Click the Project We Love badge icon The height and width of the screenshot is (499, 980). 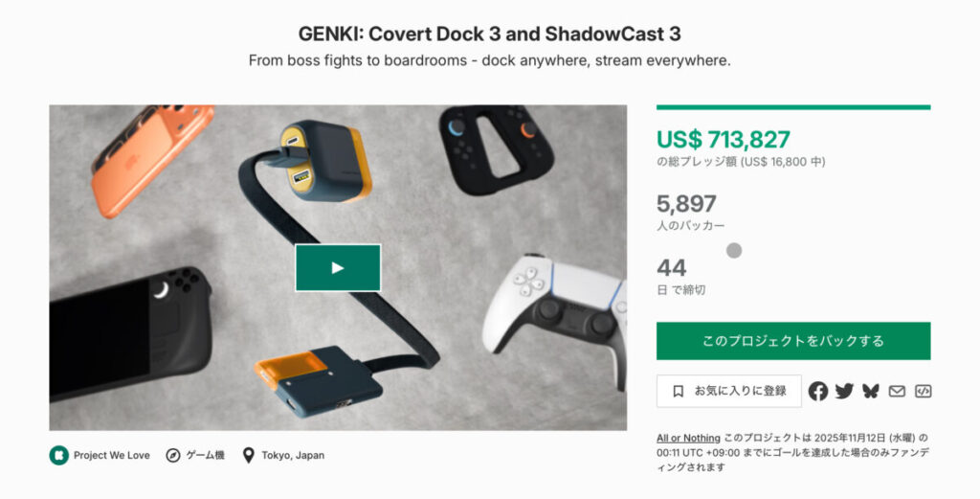point(58,455)
